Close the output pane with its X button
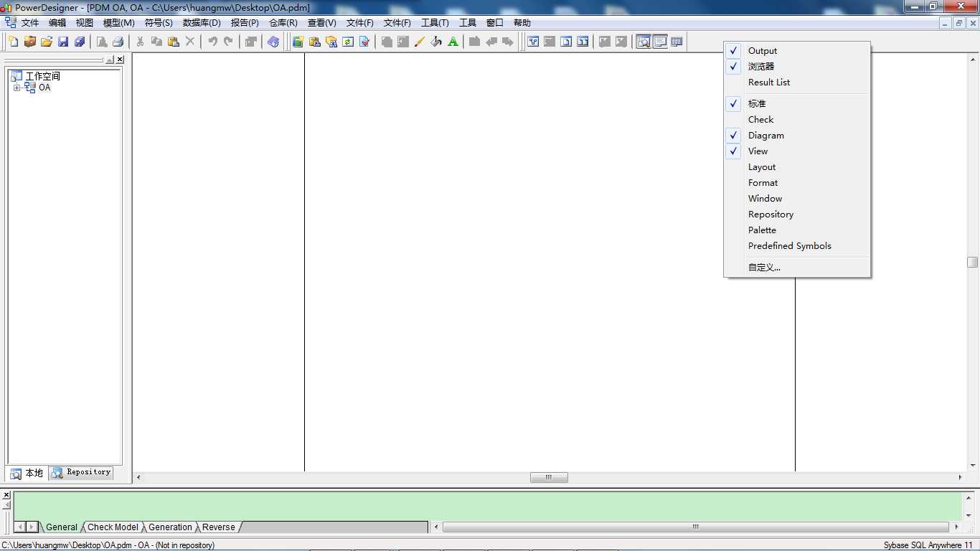 tap(6, 495)
